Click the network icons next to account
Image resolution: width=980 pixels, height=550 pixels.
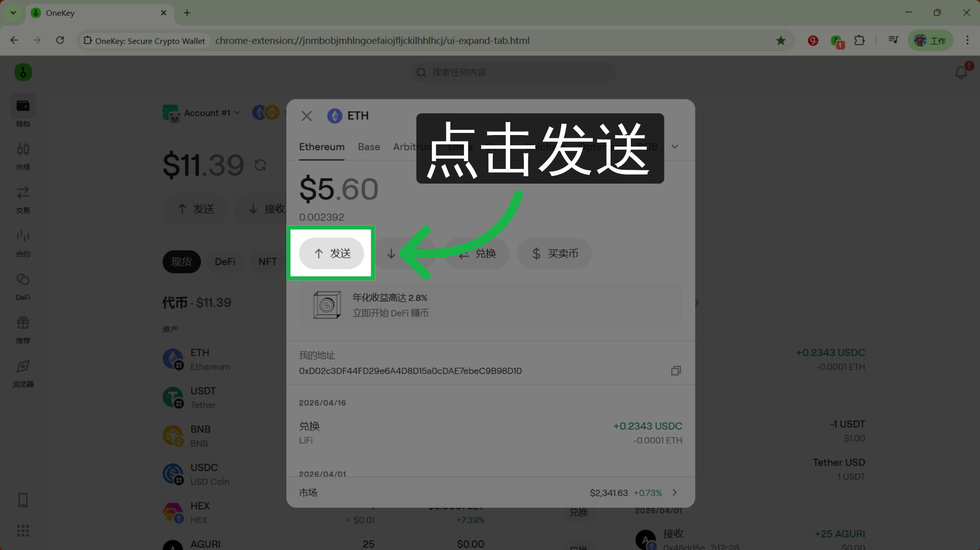(x=266, y=112)
